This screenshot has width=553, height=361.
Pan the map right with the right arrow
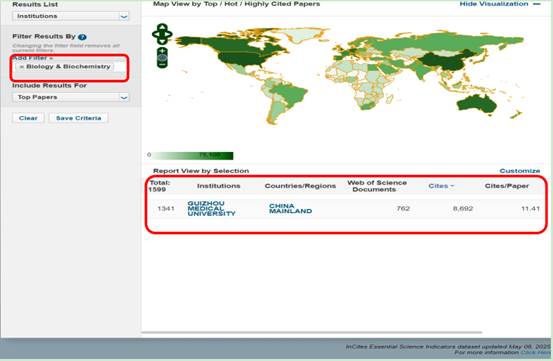(169, 34)
